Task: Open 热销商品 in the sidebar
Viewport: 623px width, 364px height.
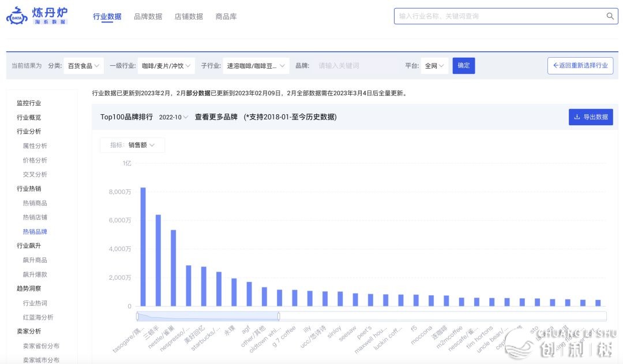Action: 35,203
